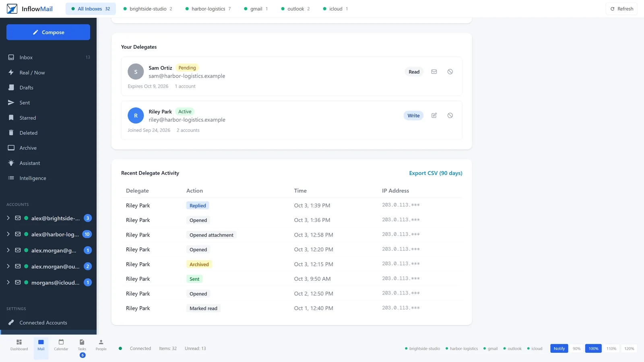This screenshot has height=362, width=644.
Task: Go to the Sent folder
Action: tap(48, 103)
